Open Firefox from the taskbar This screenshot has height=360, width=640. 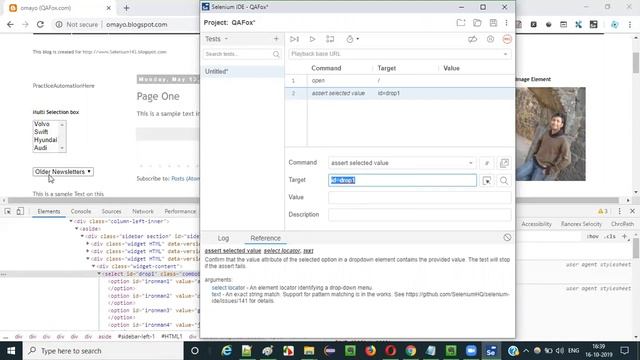[x=370, y=351]
